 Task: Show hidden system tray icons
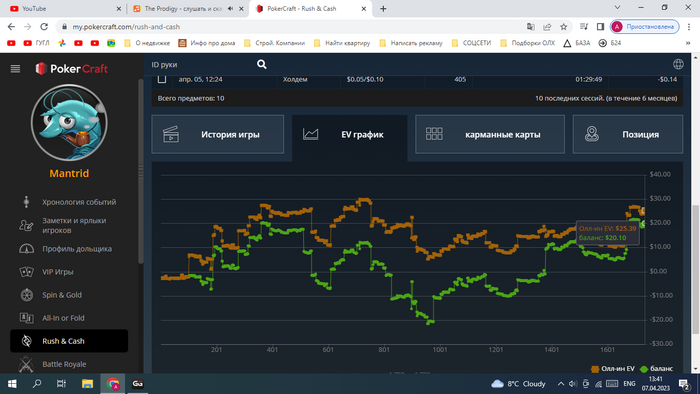(x=561, y=384)
